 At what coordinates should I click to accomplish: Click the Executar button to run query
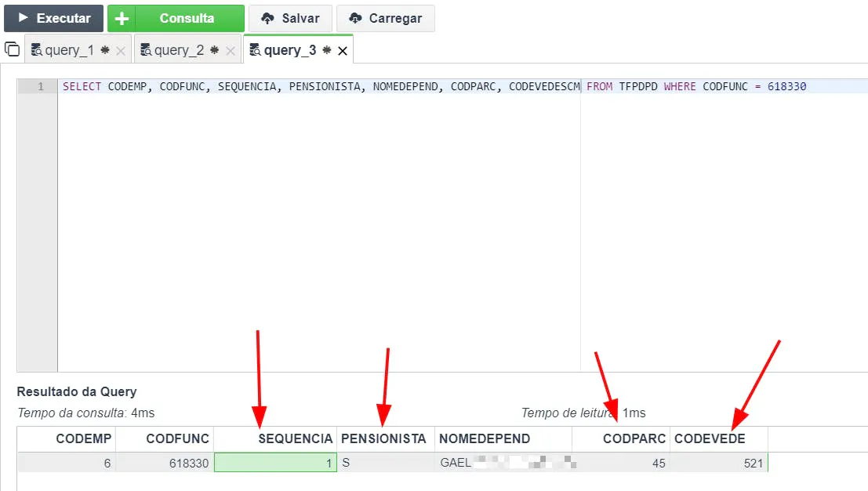(x=53, y=18)
